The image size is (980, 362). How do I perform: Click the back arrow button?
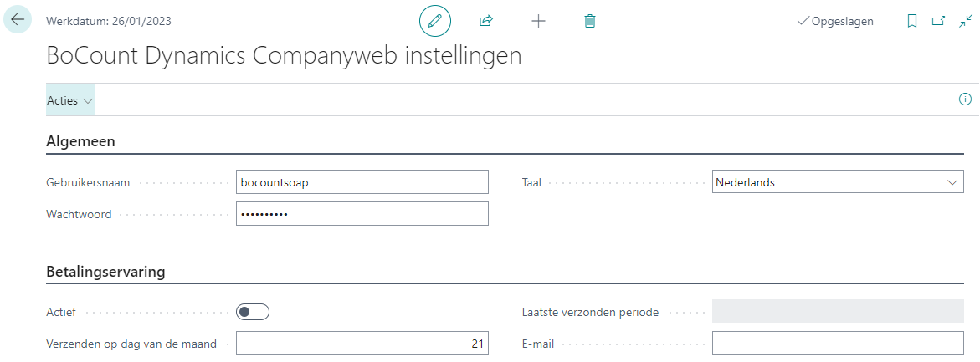pos(18,20)
